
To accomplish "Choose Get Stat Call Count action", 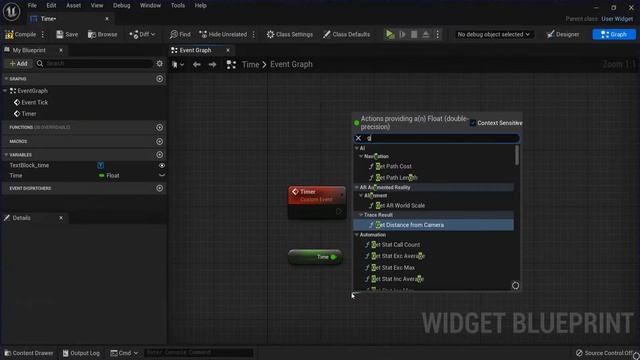I will (x=396, y=245).
